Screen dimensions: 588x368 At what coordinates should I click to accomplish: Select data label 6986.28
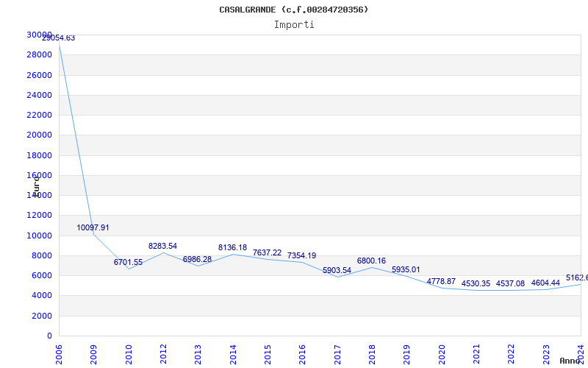click(197, 259)
